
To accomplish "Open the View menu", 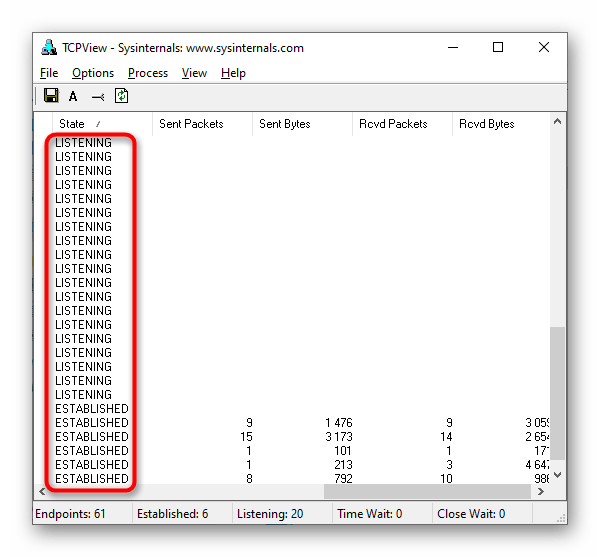I will pos(194,73).
